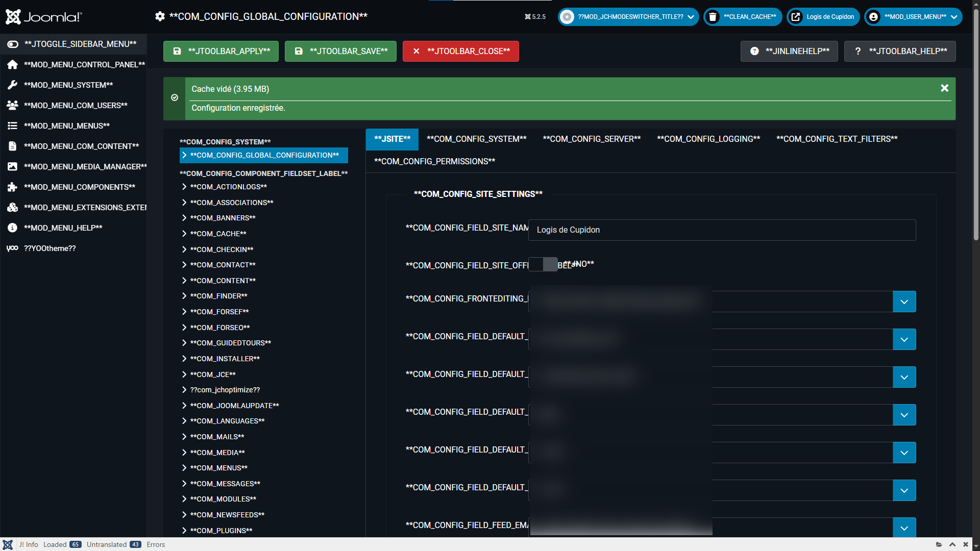Click the media manager image icon
The width and height of the screenshot is (980, 551).
click(x=12, y=167)
